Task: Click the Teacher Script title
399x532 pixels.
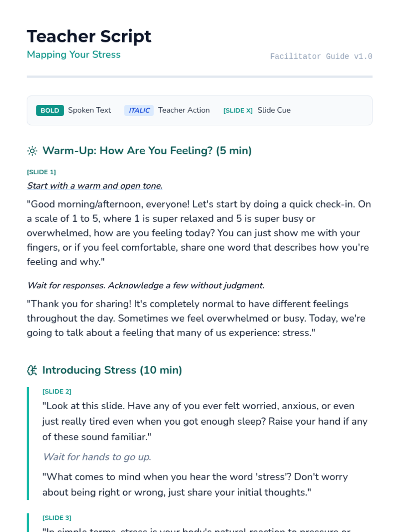Action: [89, 36]
